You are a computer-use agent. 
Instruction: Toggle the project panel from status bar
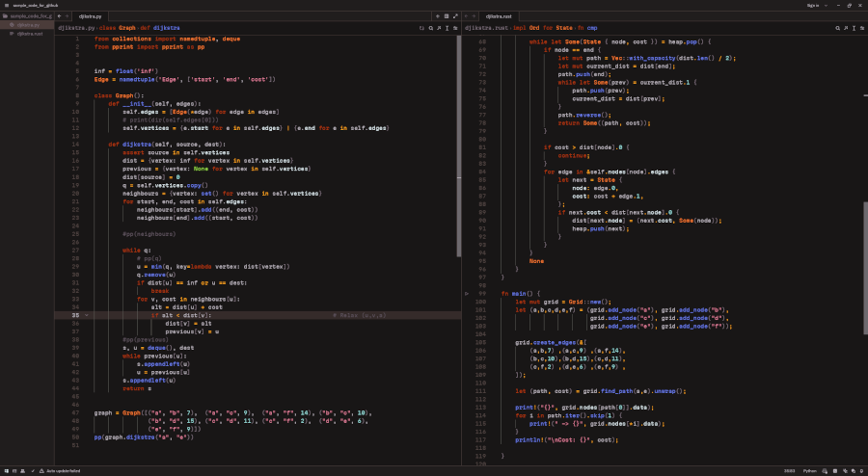tap(7, 471)
